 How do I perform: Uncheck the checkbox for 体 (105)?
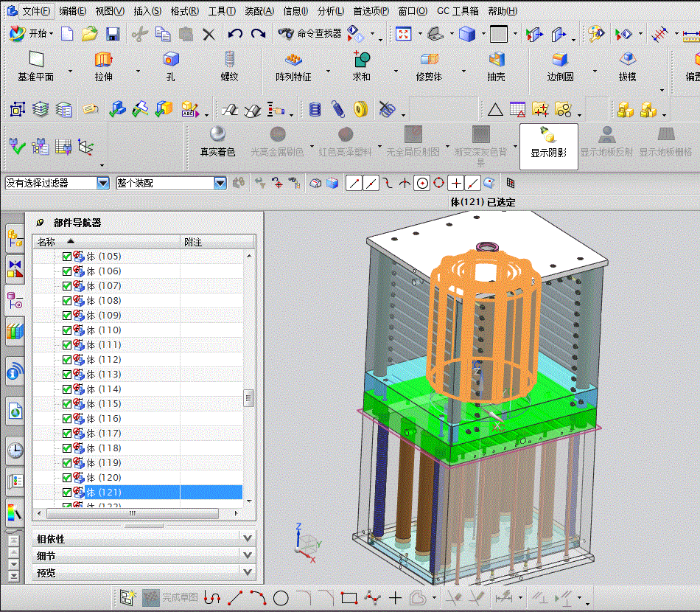(x=67, y=257)
